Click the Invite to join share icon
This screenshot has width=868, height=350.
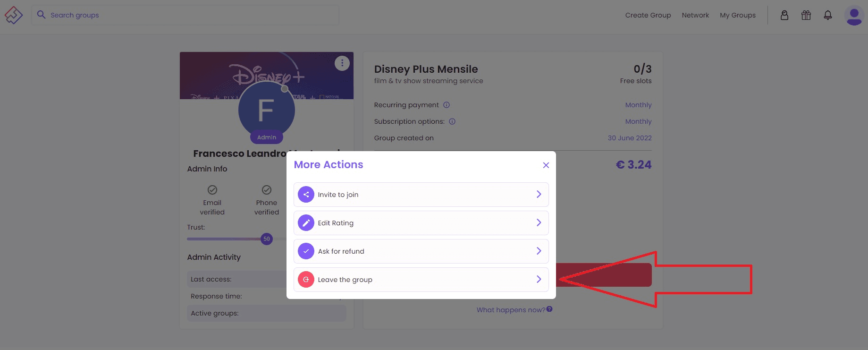306,195
